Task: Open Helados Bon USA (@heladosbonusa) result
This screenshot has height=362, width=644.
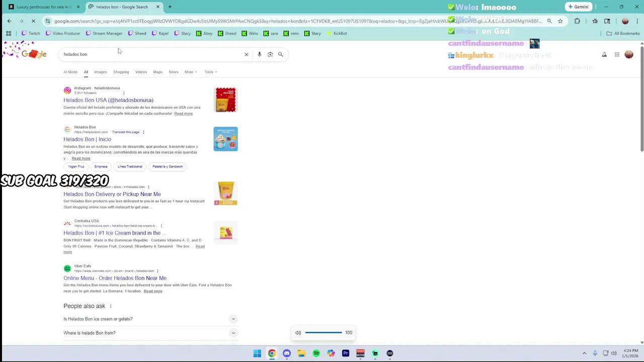Action: 108,100
